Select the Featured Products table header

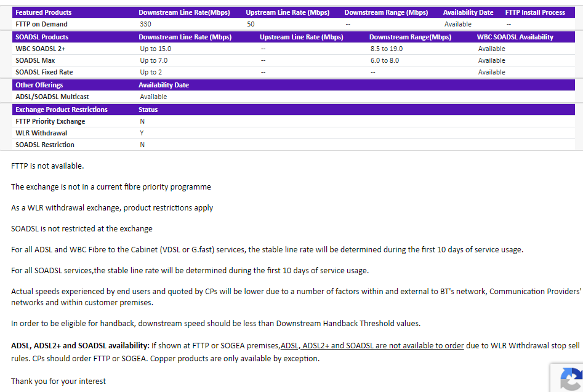pyautogui.click(x=44, y=12)
